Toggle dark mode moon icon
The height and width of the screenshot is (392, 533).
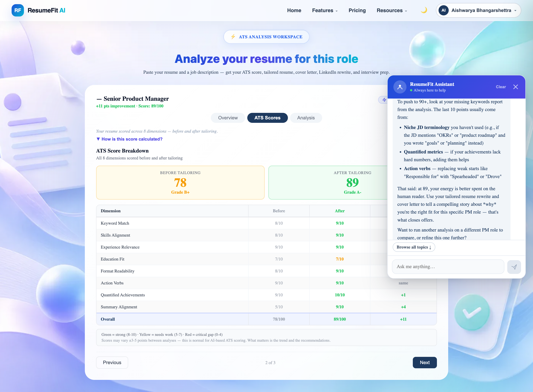pos(424,10)
